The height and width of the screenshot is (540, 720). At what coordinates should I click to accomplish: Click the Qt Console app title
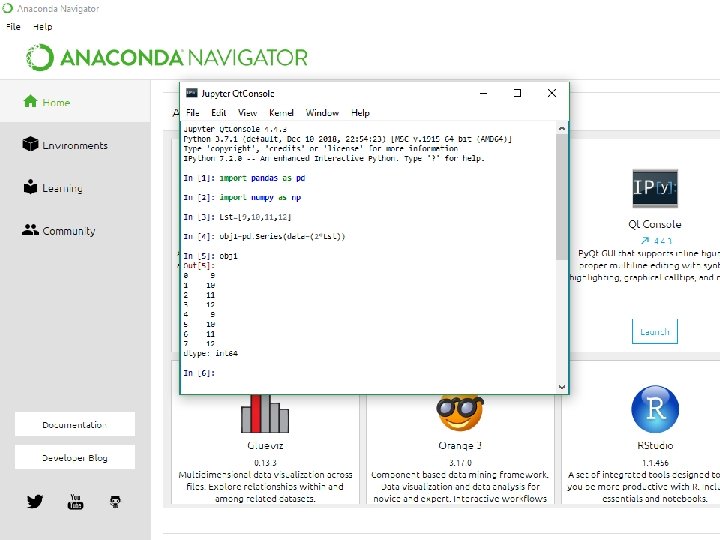(655, 224)
